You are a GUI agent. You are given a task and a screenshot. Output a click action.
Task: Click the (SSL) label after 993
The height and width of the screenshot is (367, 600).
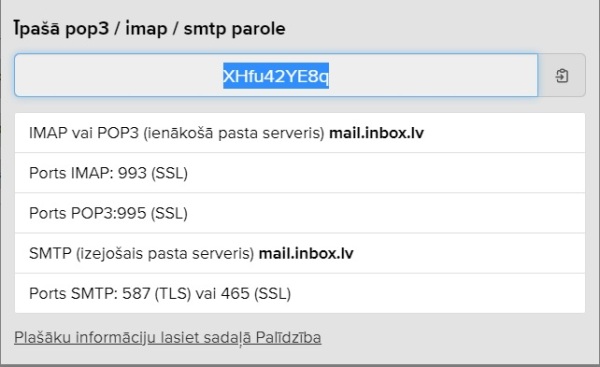tap(170, 173)
